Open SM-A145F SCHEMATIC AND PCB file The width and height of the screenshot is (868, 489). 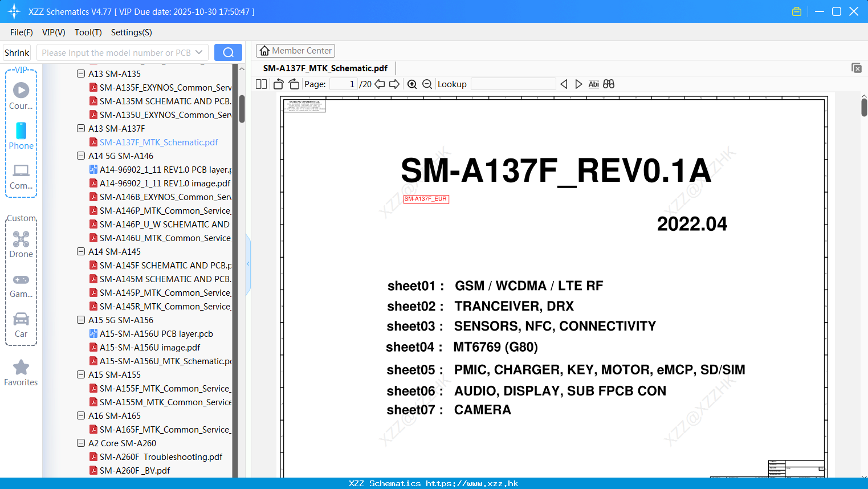165,265
